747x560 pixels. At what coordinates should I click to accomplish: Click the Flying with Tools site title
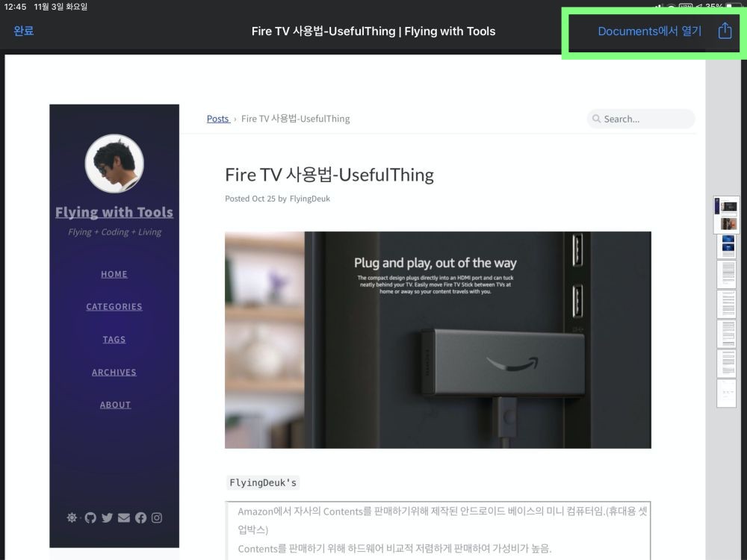point(114,212)
